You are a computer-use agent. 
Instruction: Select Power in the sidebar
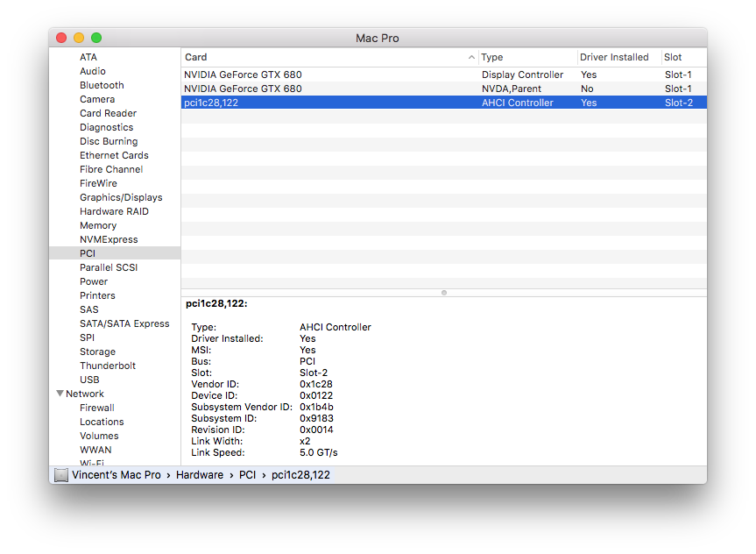coord(94,281)
